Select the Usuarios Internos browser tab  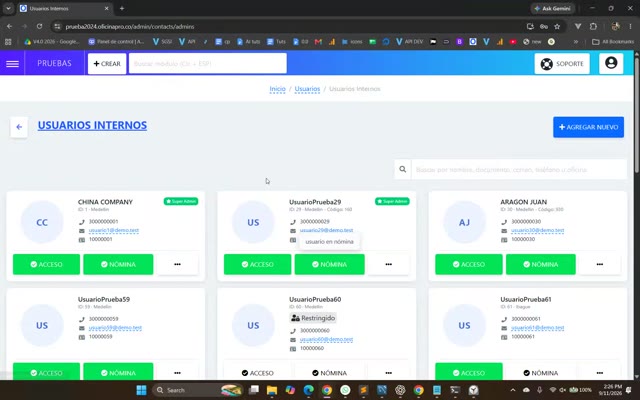(65, 8)
